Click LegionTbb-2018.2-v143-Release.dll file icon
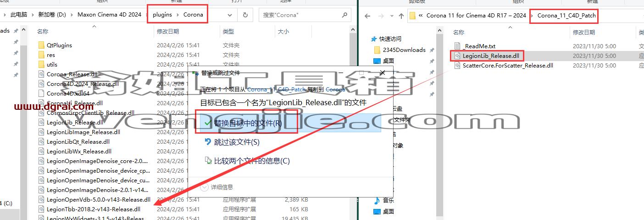Viewport: 644px width, 220px height. [41, 209]
